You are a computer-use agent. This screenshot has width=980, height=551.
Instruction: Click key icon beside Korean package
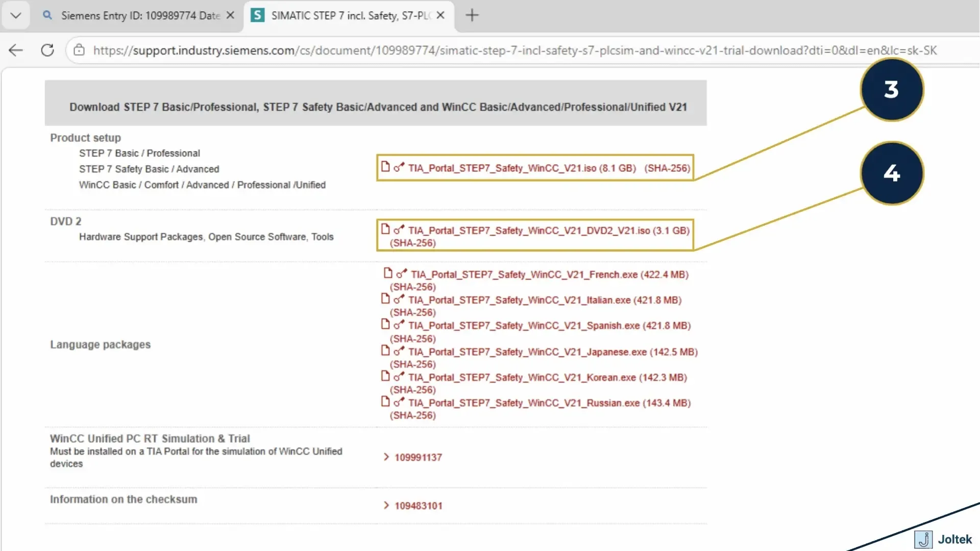pyautogui.click(x=399, y=376)
